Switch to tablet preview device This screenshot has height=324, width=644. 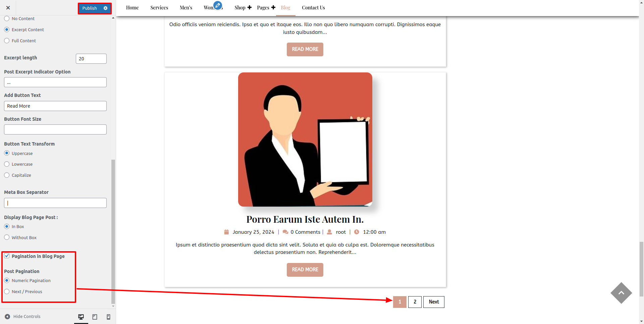click(95, 317)
